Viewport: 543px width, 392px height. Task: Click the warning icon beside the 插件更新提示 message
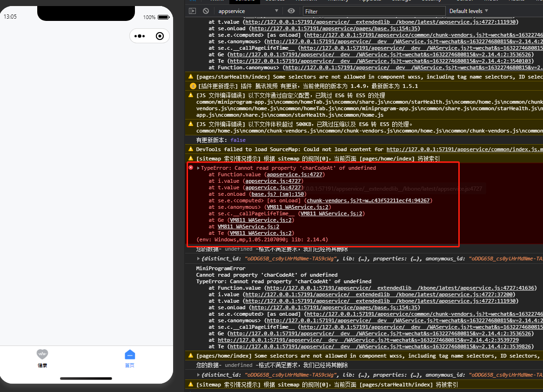click(x=190, y=86)
